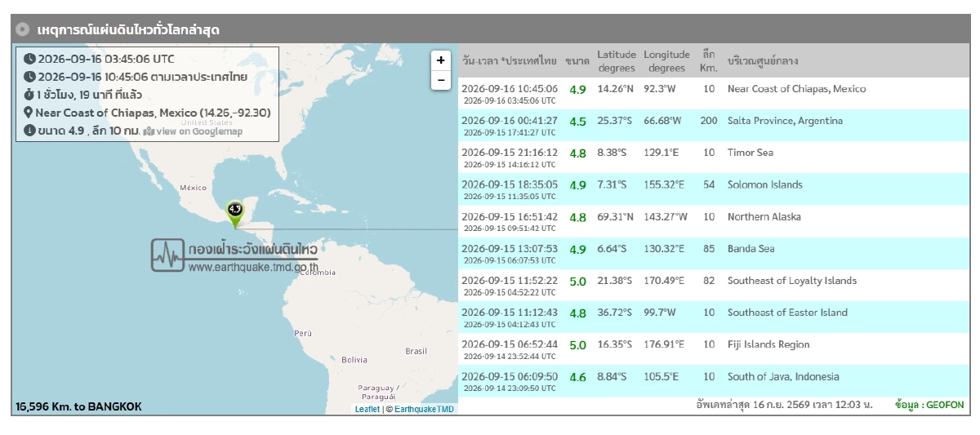980x435 pixels.
Task: Click the ลึก Km. depth column header
Action: (x=708, y=61)
